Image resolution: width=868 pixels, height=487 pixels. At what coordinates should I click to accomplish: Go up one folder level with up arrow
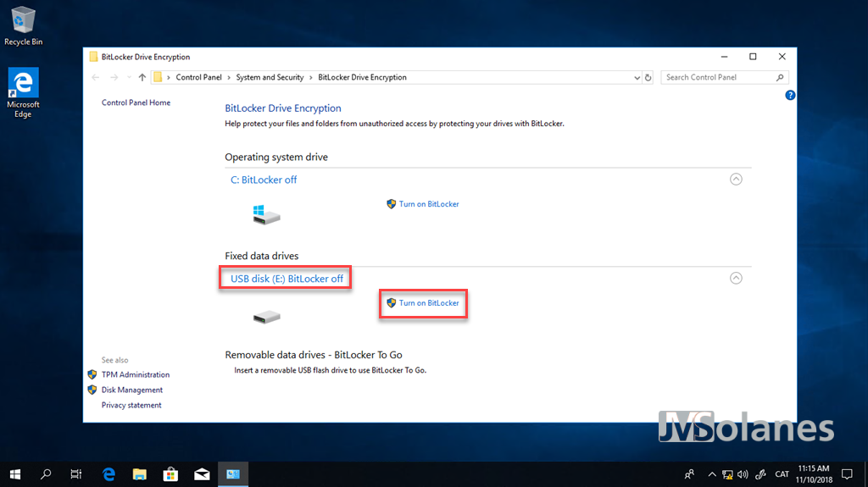click(x=142, y=77)
